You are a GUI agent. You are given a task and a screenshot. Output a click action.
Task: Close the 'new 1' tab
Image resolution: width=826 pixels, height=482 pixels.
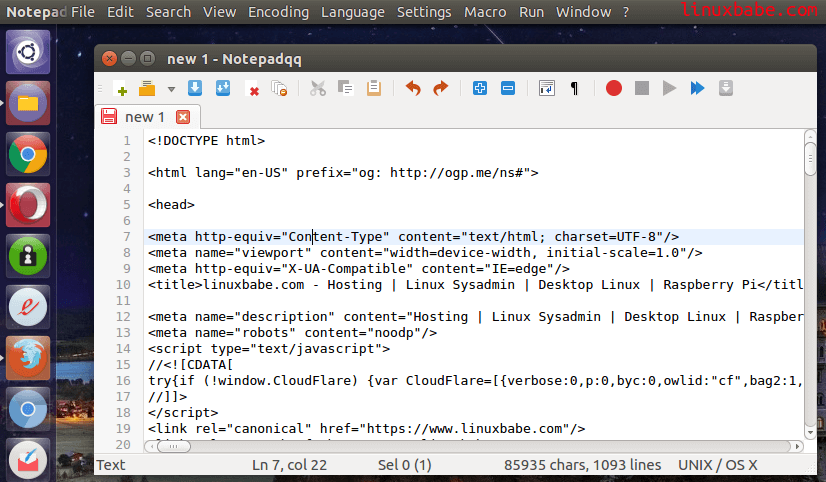182,117
